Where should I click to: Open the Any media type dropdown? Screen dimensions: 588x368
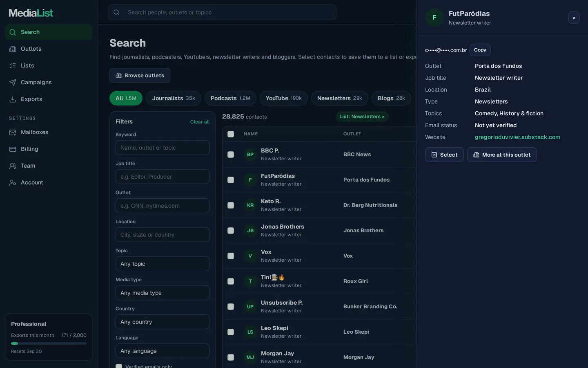(163, 293)
